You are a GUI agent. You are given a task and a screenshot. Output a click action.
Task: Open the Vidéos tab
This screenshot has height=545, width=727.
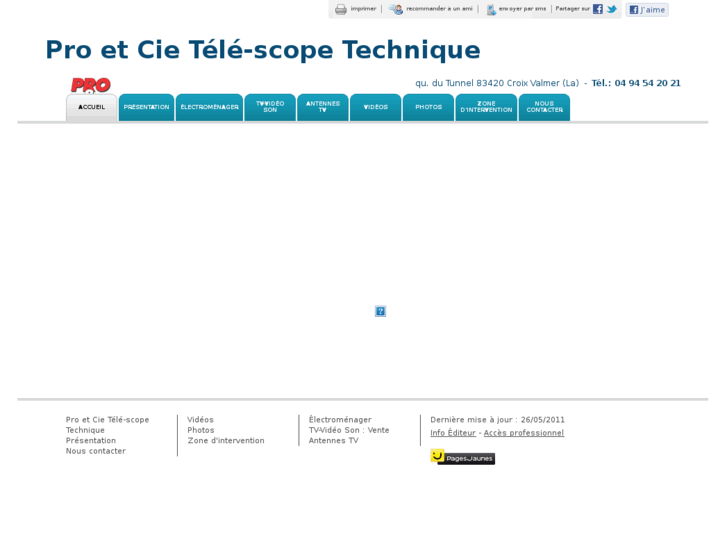pyautogui.click(x=376, y=107)
